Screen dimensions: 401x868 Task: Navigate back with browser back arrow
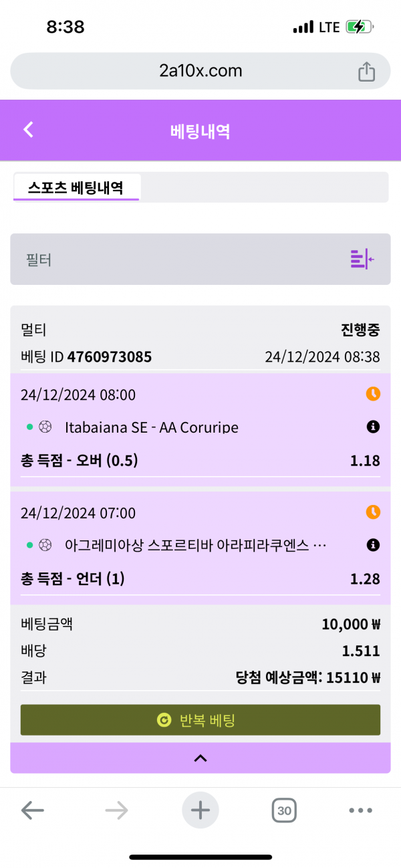(32, 810)
